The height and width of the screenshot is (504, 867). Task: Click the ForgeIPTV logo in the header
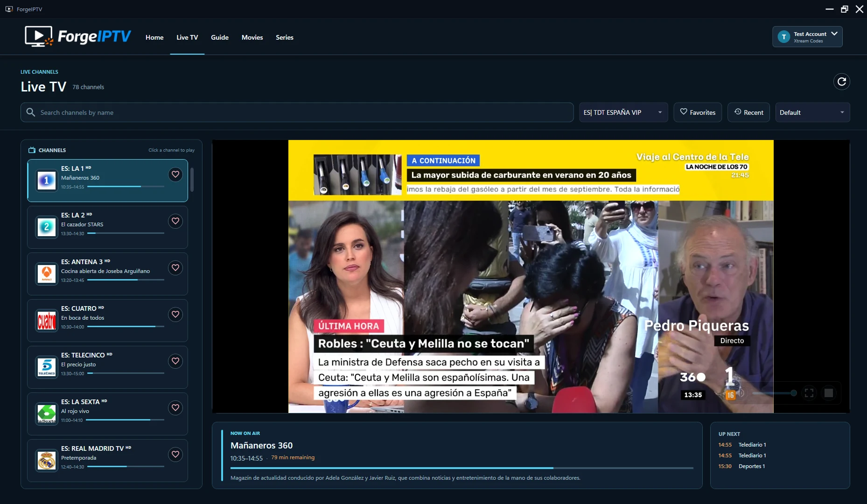pos(78,36)
